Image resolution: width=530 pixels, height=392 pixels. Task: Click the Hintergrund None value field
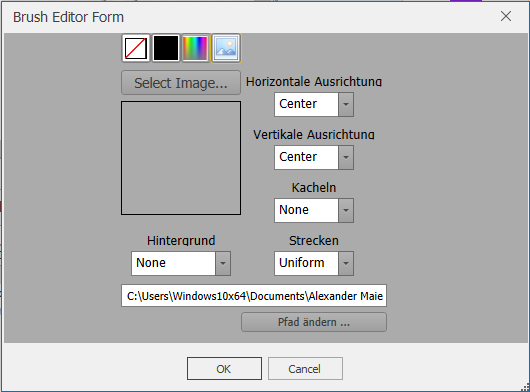point(173,263)
